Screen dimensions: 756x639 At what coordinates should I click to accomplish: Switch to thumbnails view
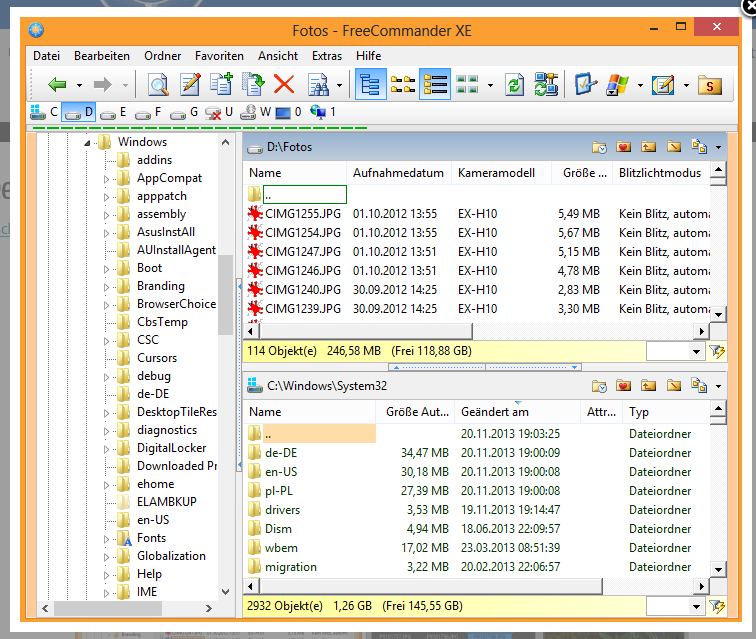click(x=467, y=84)
